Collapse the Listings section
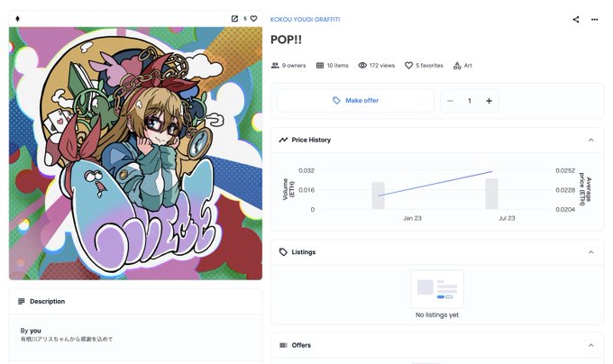613x364 pixels. coord(591,252)
